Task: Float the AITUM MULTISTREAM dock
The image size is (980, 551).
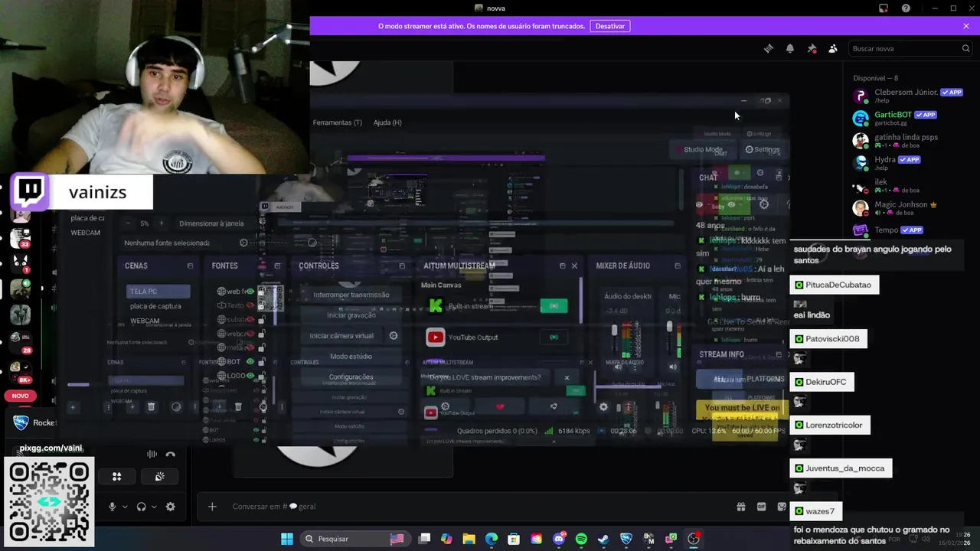Action: tap(563, 266)
